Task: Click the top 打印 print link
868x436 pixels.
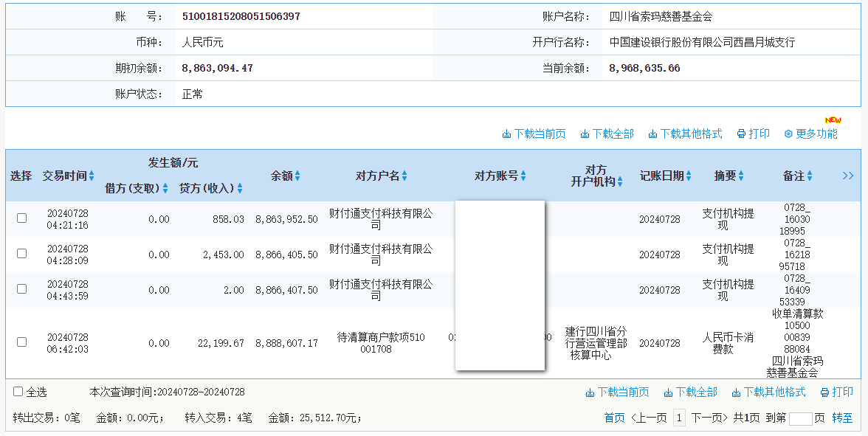Action: pyautogui.click(x=754, y=134)
